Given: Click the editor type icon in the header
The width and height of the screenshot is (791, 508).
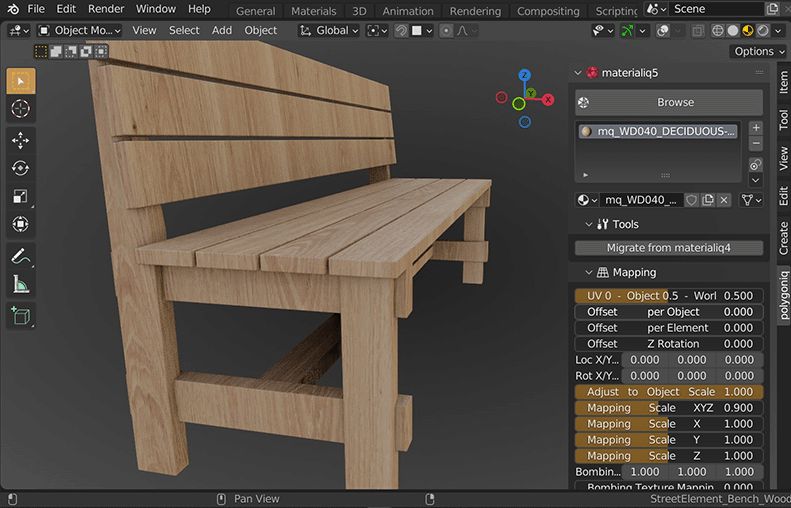Looking at the screenshot, I should [x=18, y=31].
